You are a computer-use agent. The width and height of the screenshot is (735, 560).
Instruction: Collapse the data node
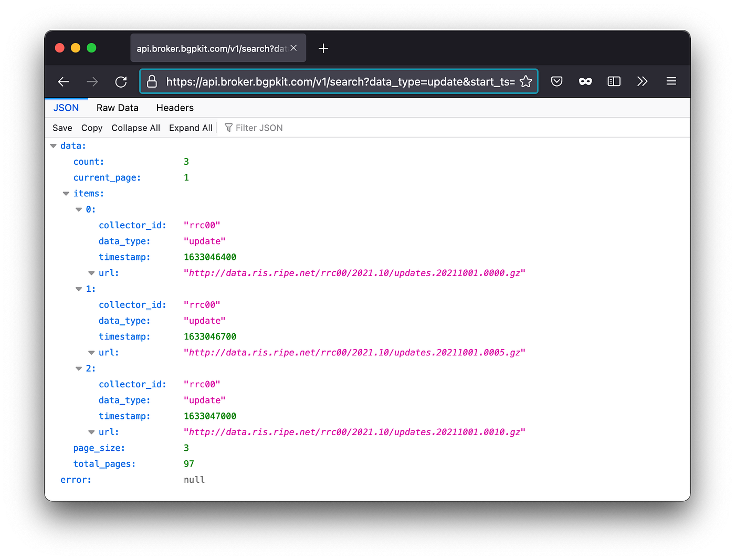[54, 146]
